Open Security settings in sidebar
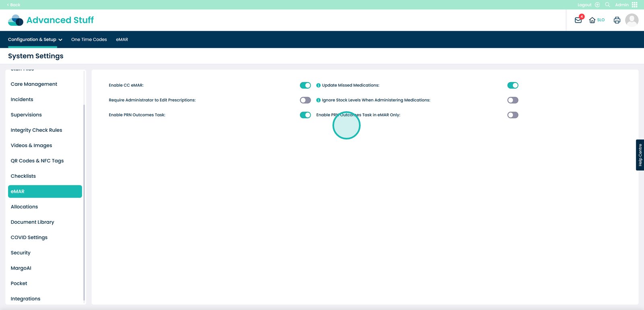Image resolution: width=644 pixels, height=310 pixels. [x=21, y=253]
